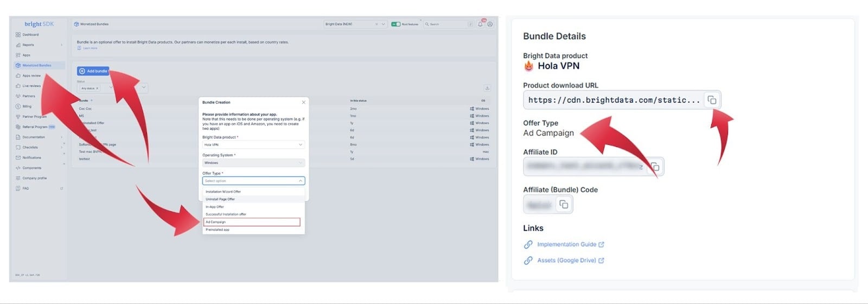Click the Referral Program icon
This screenshot has width=868, height=304.
pos(18,127)
